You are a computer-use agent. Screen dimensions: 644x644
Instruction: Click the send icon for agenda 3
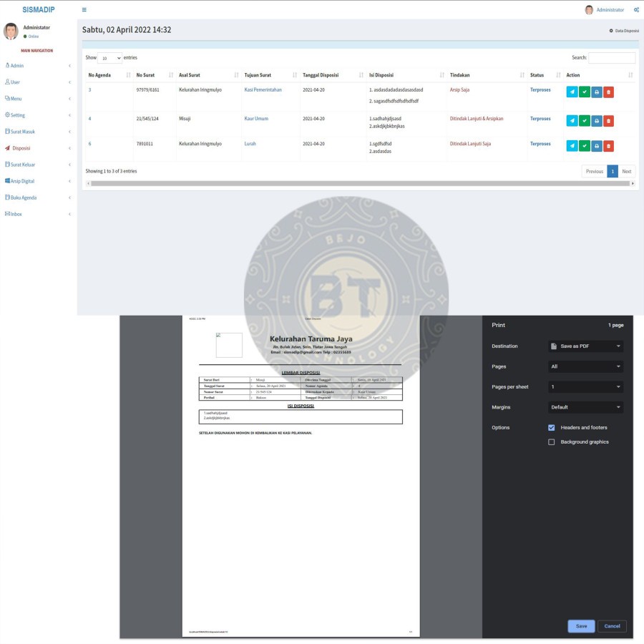coord(572,92)
